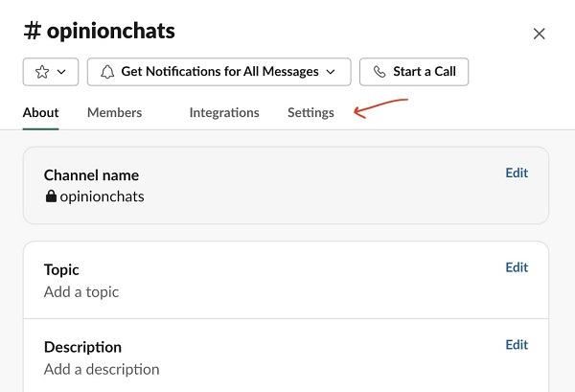
Task: Click the bell notification icon
Action: [x=106, y=72]
